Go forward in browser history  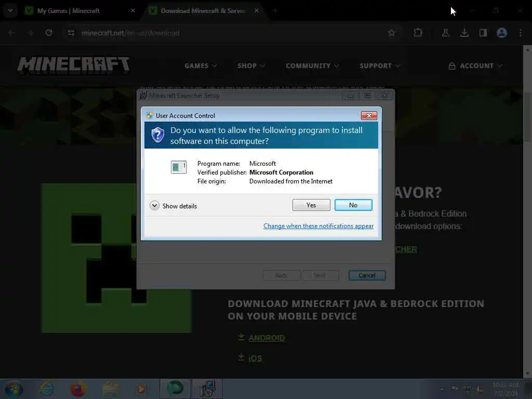[30, 33]
